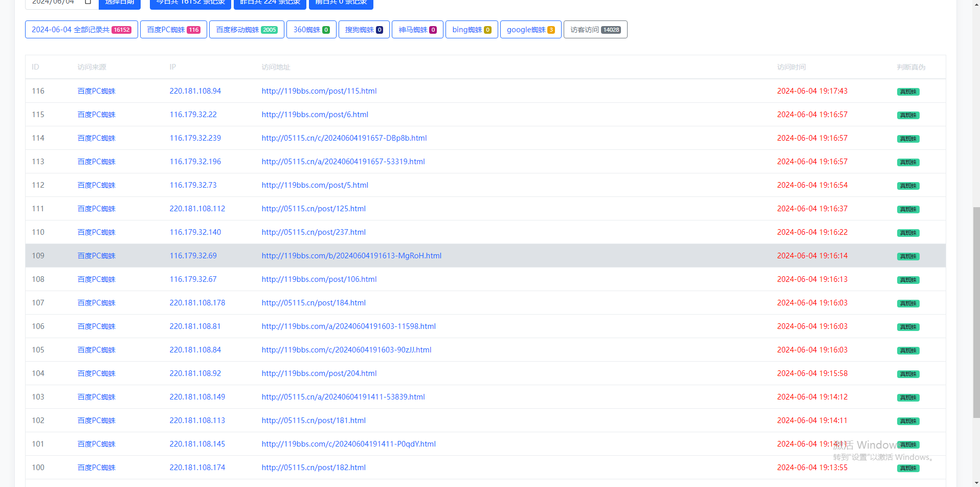
Task: Click IP address 220.181.108.92
Action: [x=195, y=373]
